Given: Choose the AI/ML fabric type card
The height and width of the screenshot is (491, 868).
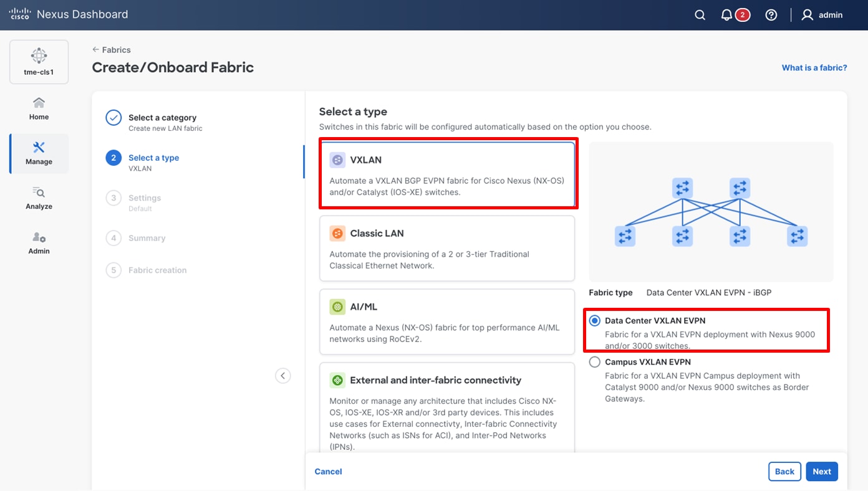Looking at the screenshot, I should point(446,322).
